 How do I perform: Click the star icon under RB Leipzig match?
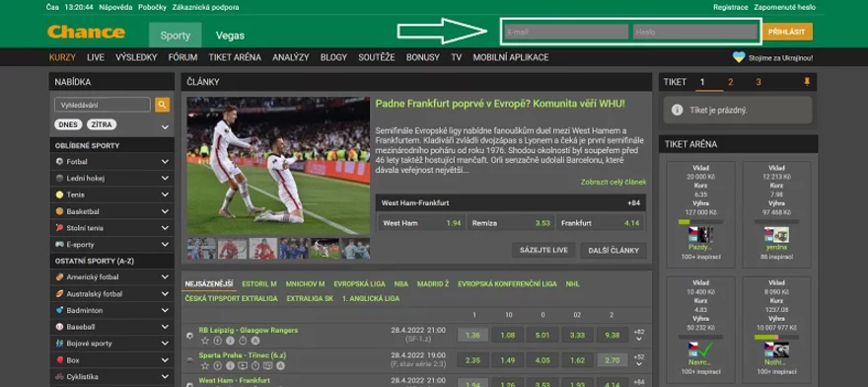[x=205, y=341]
